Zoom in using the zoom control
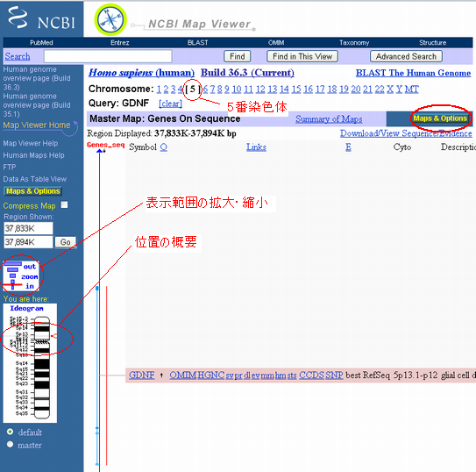Image resolution: width=476 pixels, height=472 pixels. (x=30, y=286)
